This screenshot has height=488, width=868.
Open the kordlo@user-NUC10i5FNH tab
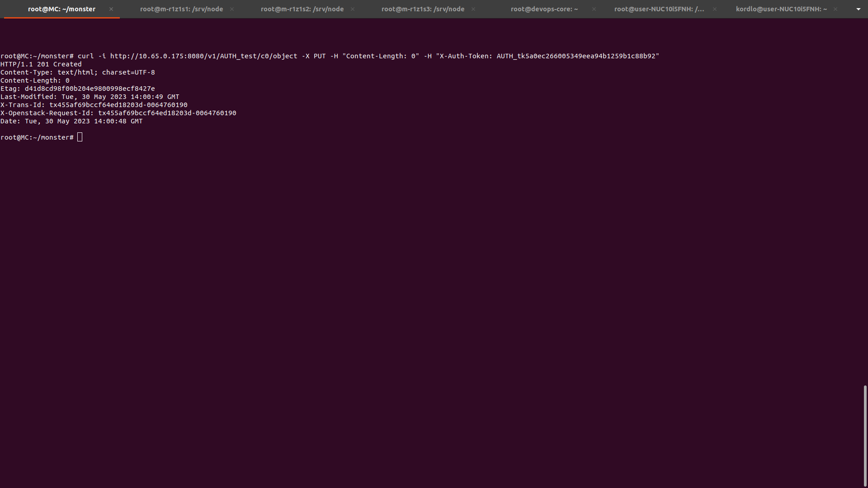pos(781,9)
